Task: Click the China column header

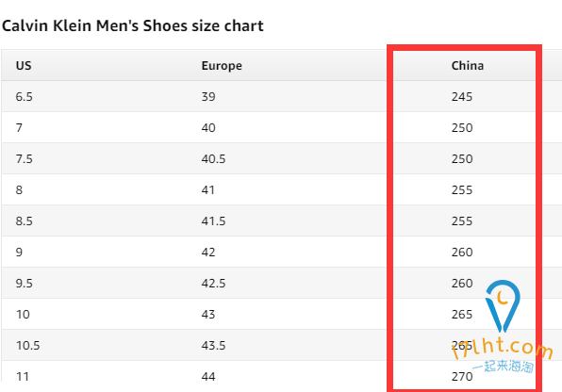Action: click(x=468, y=66)
